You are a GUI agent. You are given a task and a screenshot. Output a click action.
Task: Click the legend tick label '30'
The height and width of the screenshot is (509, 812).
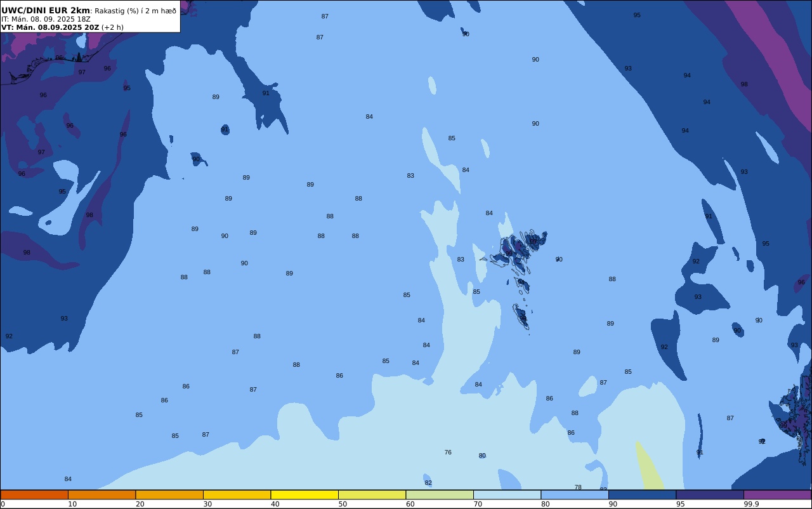pos(207,504)
